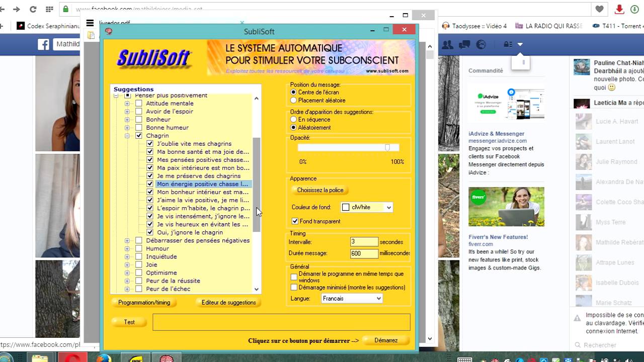644x362 pixels.
Task: Open Taodyssee Vidéo 4 bookmark
Action: (x=474, y=26)
